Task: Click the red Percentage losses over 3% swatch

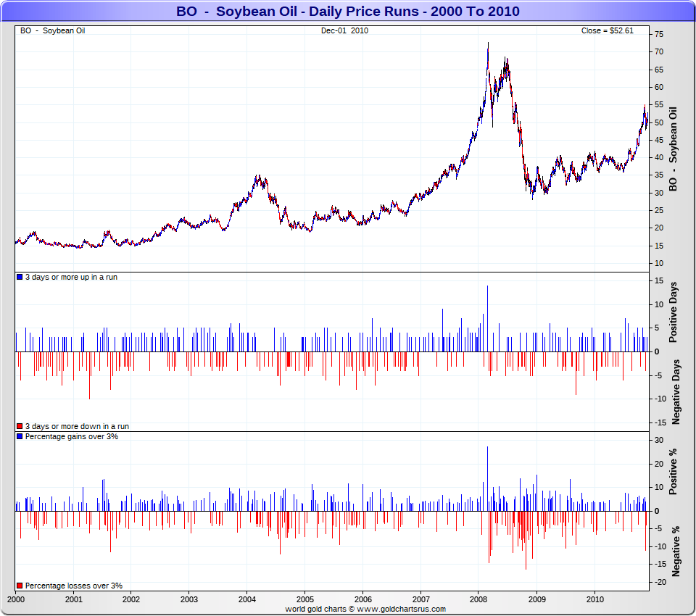Action: click(x=20, y=586)
